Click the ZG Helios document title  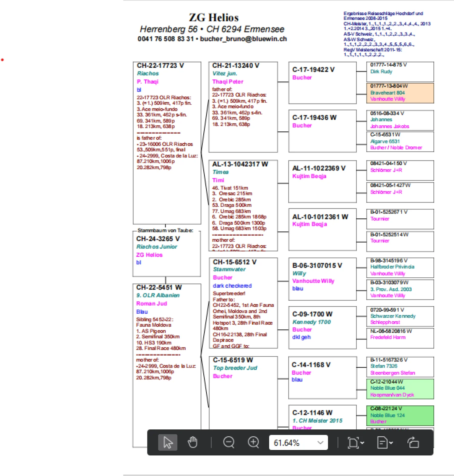point(214,18)
